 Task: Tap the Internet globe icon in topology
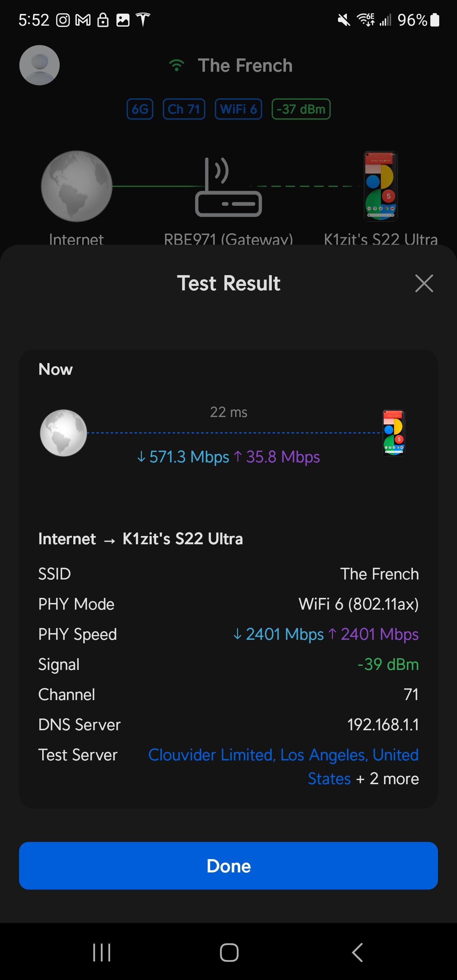tap(76, 186)
